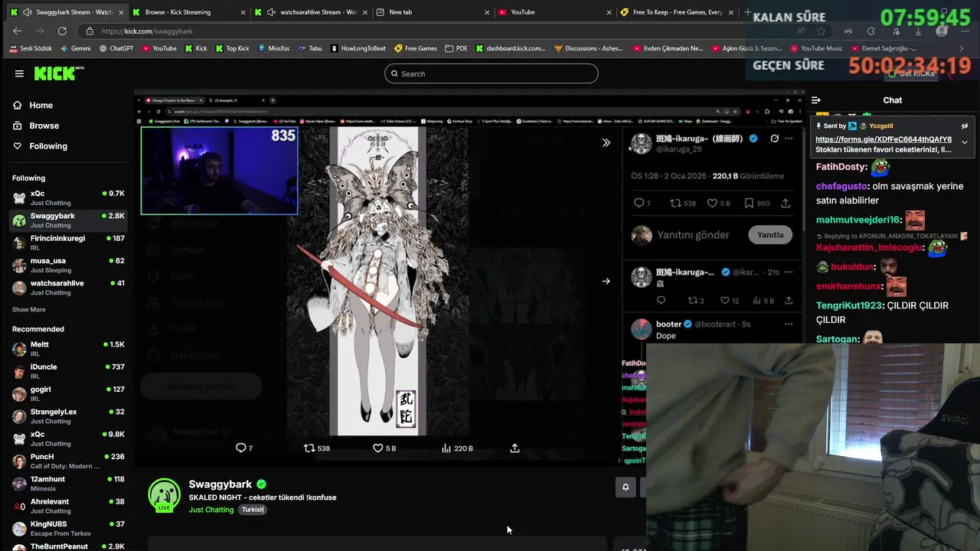Focus the Kick search field

click(x=492, y=73)
